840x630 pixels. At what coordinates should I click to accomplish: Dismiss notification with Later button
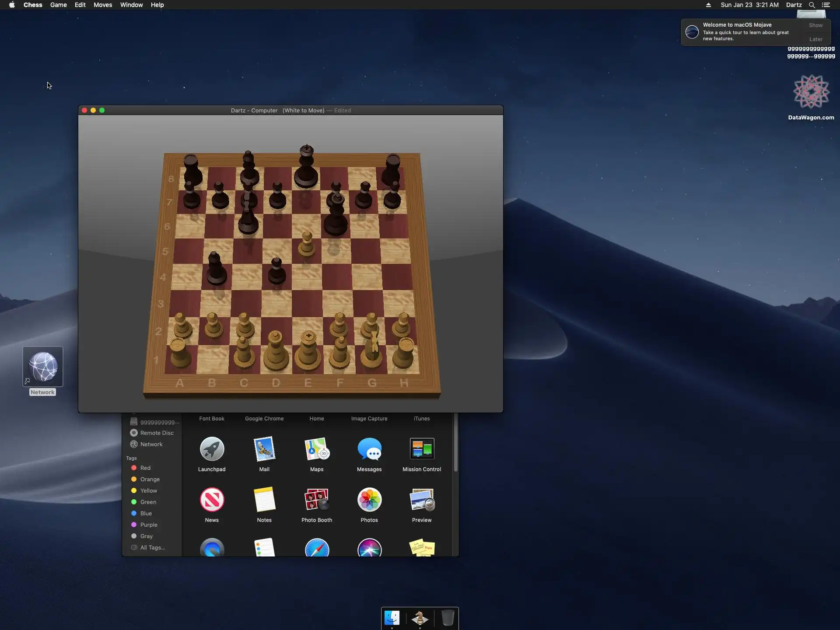click(x=815, y=39)
